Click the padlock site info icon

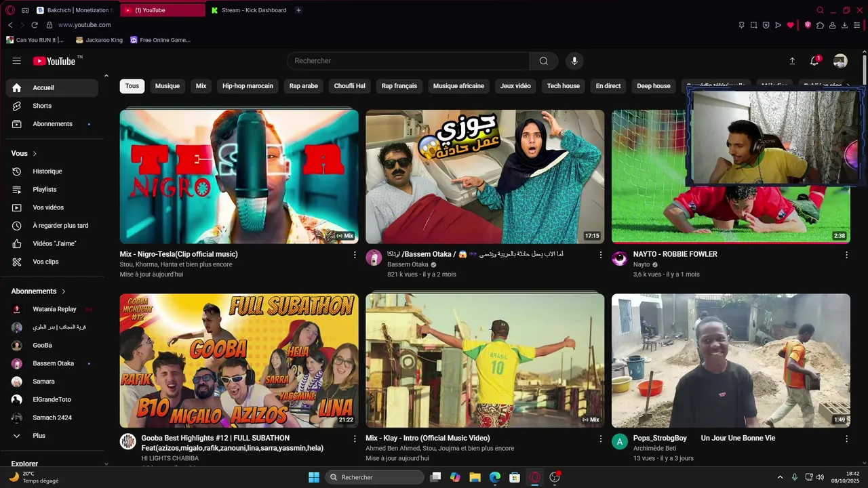tap(50, 25)
